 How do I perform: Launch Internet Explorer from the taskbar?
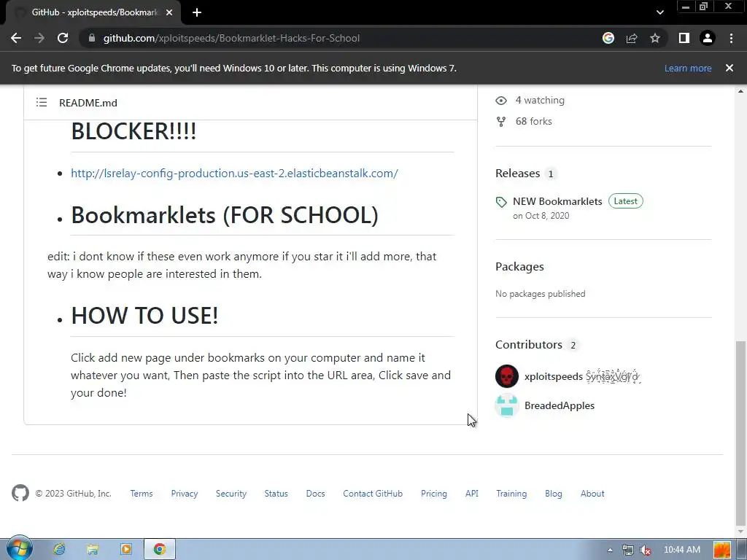click(x=59, y=549)
